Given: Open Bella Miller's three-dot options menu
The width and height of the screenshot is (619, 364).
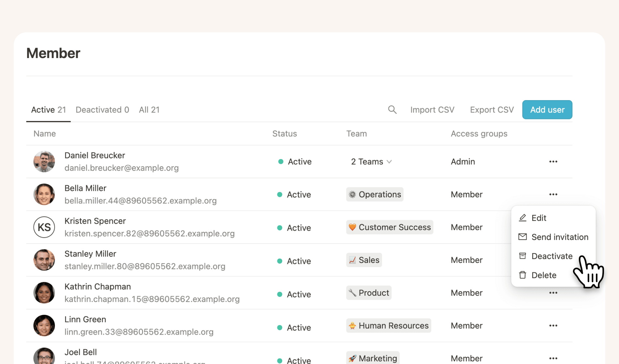Looking at the screenshot, I should [553, 194].
